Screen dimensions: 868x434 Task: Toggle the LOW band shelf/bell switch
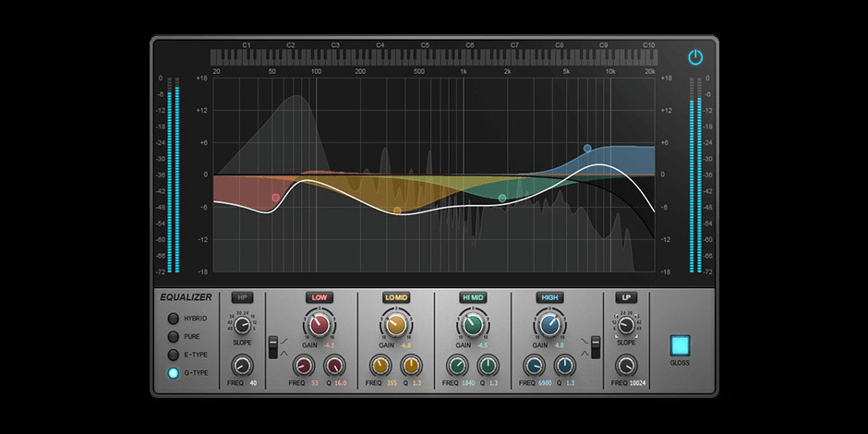[273, 347]
